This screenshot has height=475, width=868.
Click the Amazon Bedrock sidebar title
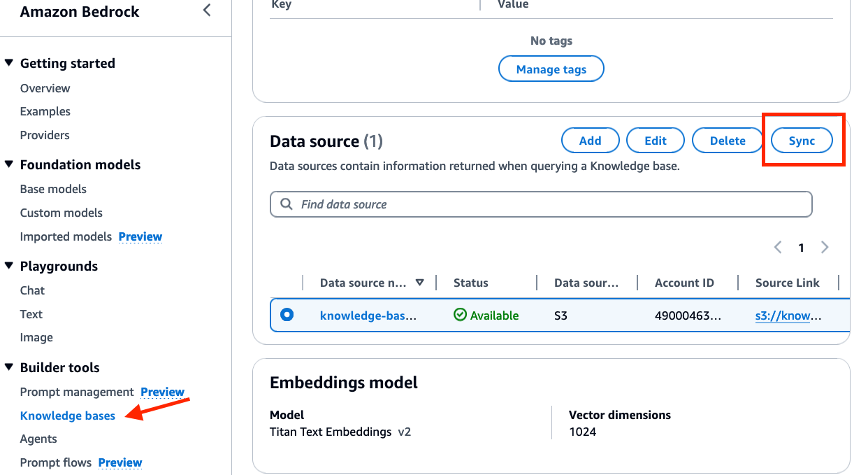pyautogui.click(x=80, y=12)
